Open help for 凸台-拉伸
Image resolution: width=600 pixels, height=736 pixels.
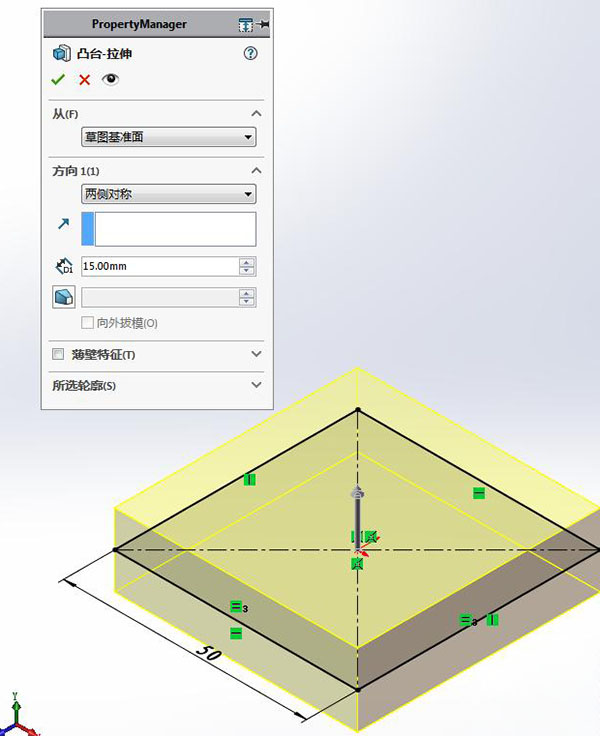[250, 54]
